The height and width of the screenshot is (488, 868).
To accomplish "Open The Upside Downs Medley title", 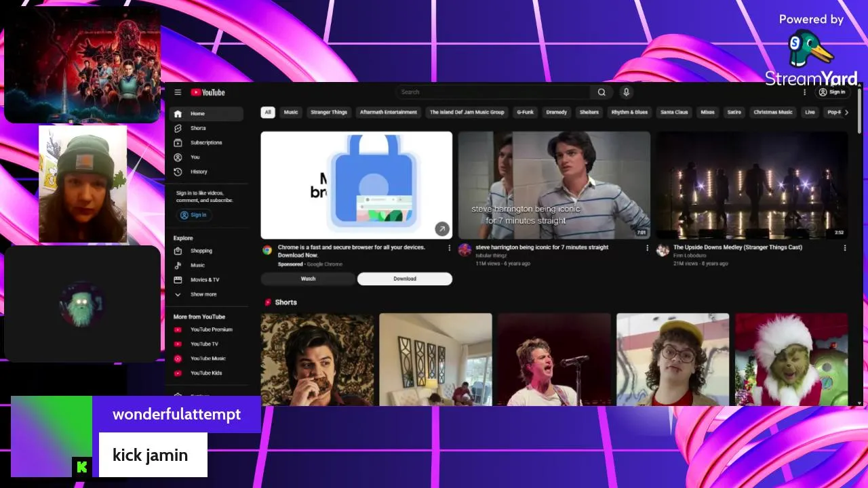I will click(738, 247).
